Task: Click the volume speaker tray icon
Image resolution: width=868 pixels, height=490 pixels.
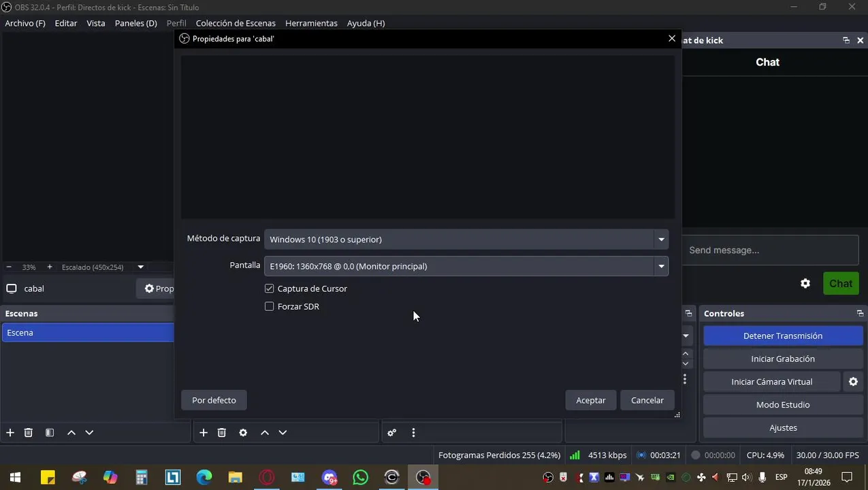Action: [x=747, y=477]
